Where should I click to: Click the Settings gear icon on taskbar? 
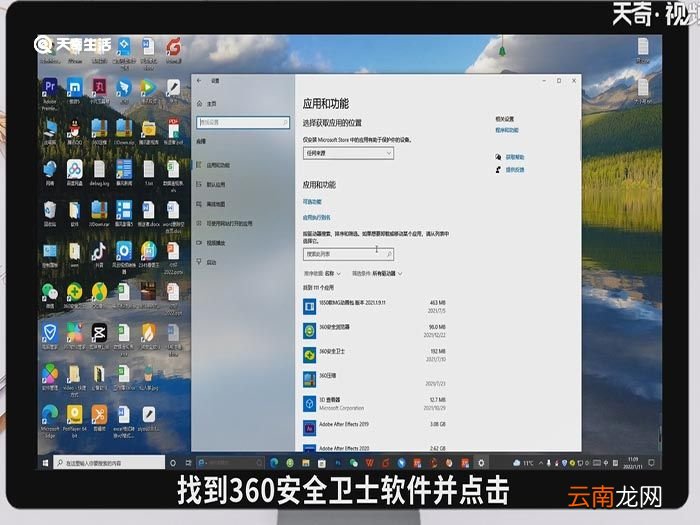pos(481,463)
